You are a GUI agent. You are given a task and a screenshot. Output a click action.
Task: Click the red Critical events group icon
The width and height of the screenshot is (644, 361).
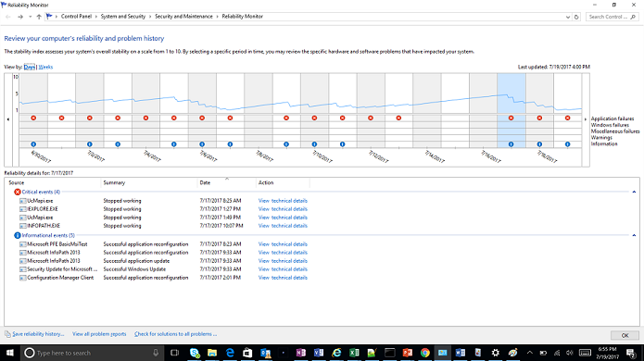[18, 192]
